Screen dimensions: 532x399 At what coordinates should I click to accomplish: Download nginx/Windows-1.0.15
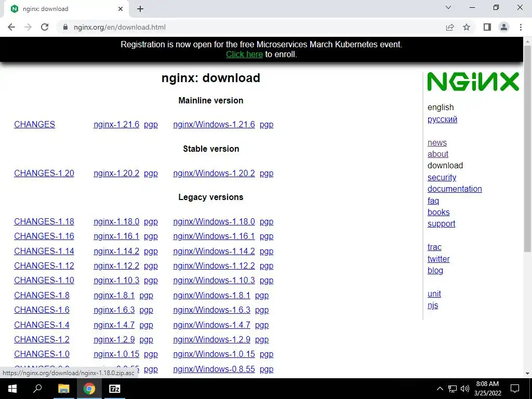(214, 354)
